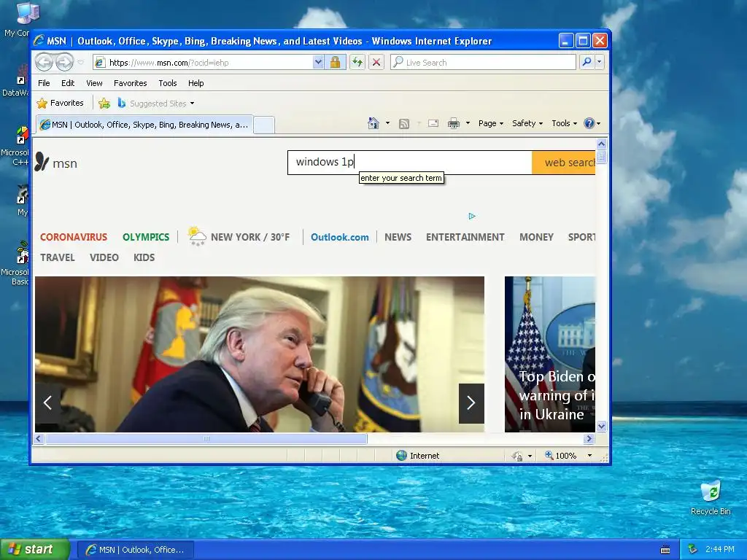
Task: Open the CORONAVIRUS news link
Action: (x=74, y=237)
